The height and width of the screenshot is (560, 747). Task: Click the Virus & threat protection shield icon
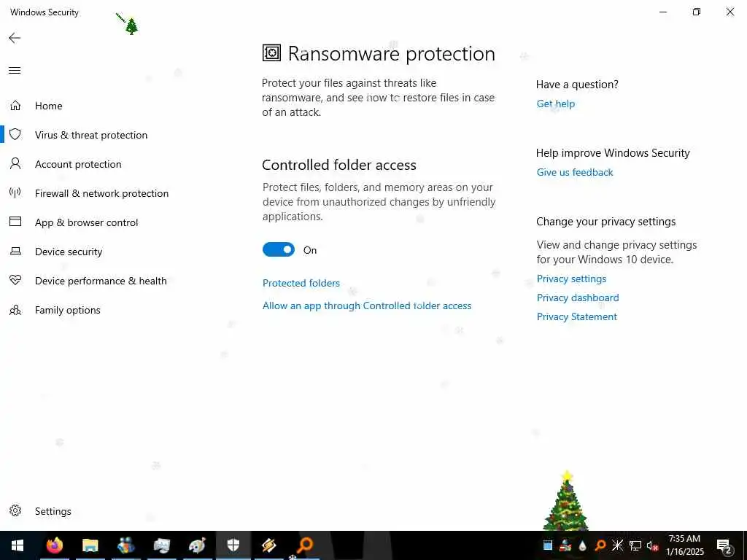[x=15, y=134]
